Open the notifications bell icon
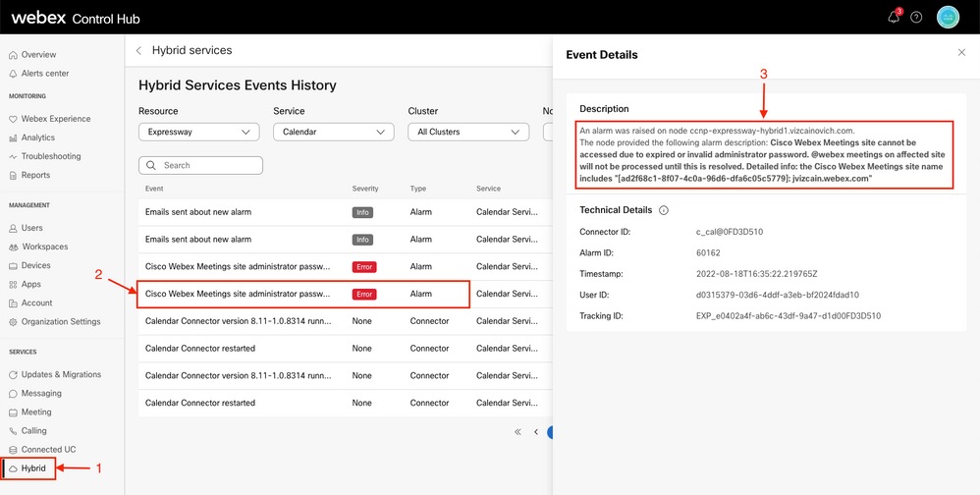This screenshot has height=495, width=980. [x=894, y=17]
